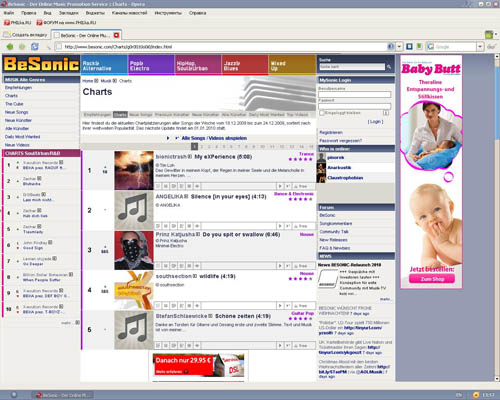Play the song My eXPerience
Image resolution: width=500 pixels, height=400 pixels.
tap(280, 186)
